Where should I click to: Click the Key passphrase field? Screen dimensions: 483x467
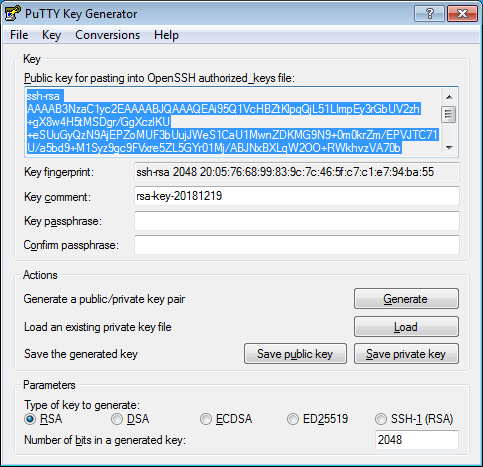297,221
